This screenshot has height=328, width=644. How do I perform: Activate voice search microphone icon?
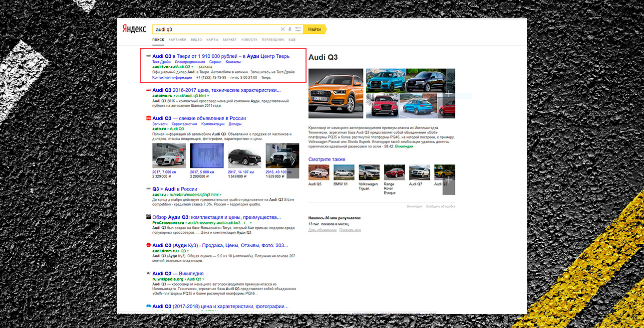[290, 29]
